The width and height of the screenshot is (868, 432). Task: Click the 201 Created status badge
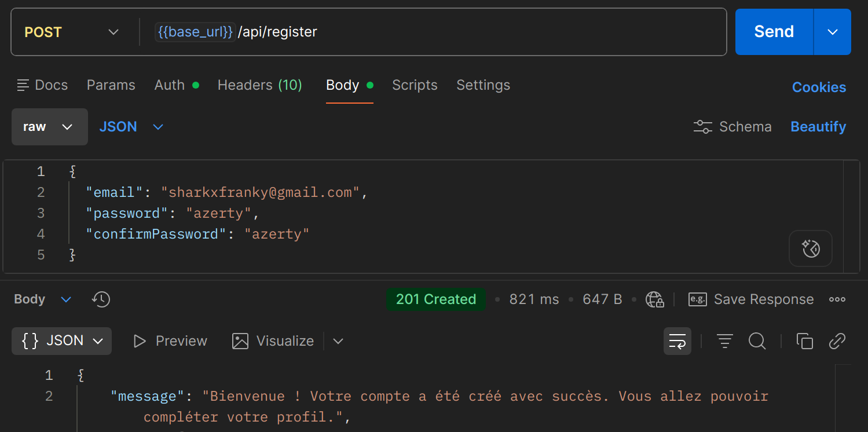(x=436, y=299)
